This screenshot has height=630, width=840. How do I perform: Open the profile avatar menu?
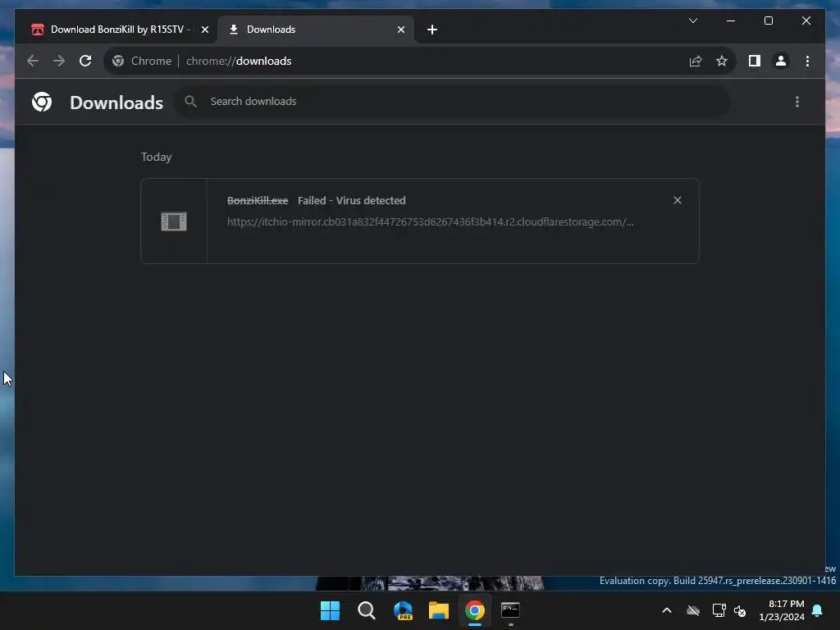[781, 61]
